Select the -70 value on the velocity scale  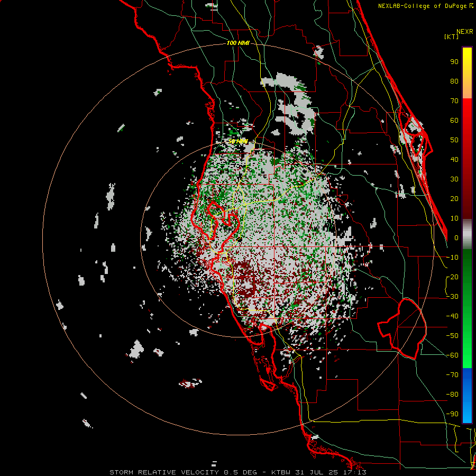tap(452, 375)
